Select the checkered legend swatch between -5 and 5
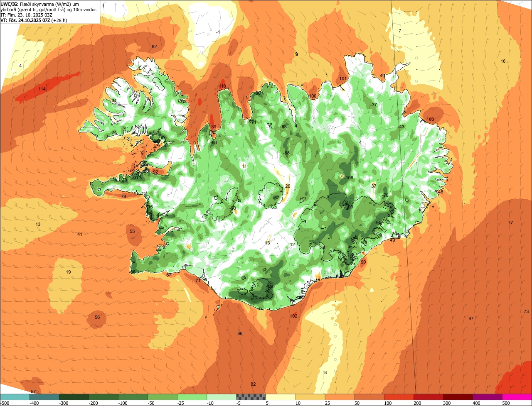This screenshot has height=406, width=532. tap(251, 397)
